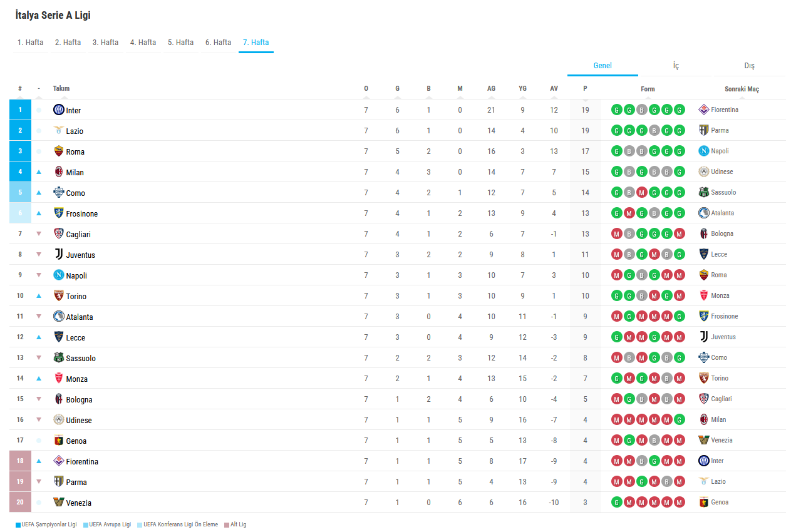Click the Lazio crest beside Lazio's team name

pos(59,131)
